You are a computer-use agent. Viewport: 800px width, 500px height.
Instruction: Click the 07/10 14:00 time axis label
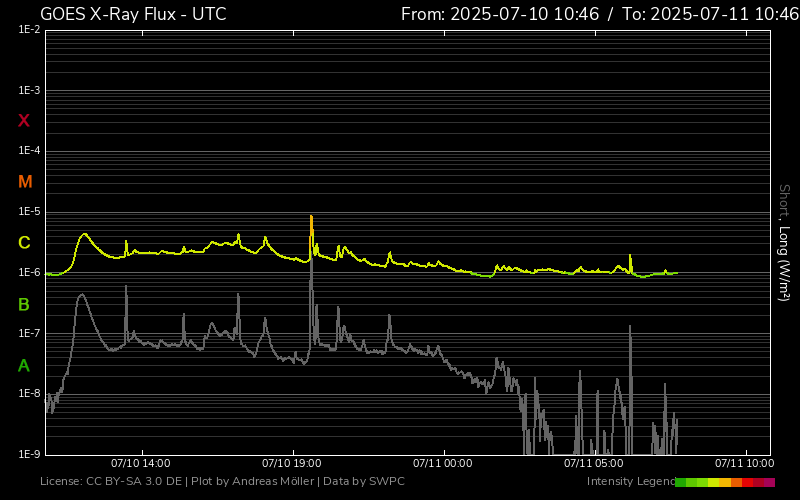pos(140,464)
